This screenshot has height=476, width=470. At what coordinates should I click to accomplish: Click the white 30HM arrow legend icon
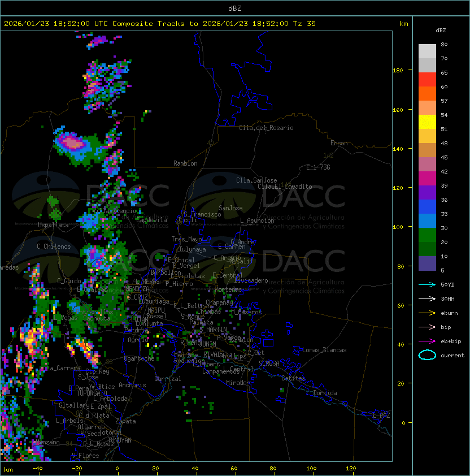427,298
